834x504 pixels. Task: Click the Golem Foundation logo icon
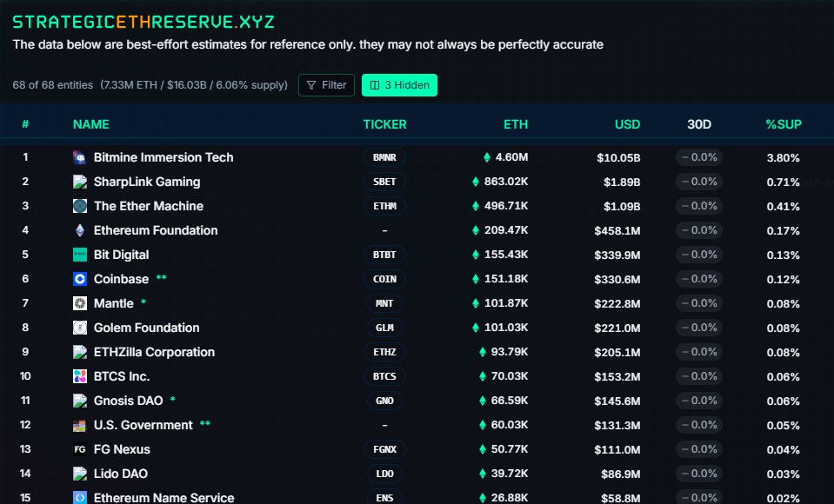[x=80, y=328]
